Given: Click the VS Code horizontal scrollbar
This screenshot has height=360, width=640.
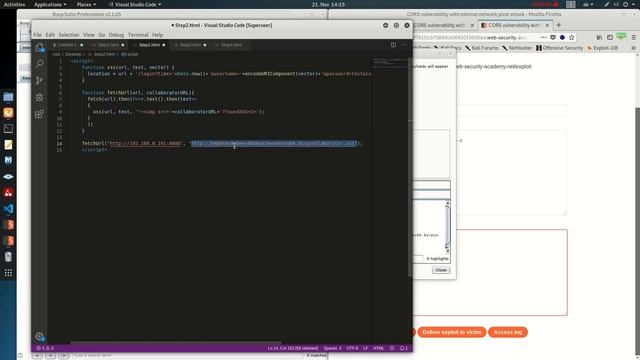Looking at the screenshot, I should click(176, 343).
